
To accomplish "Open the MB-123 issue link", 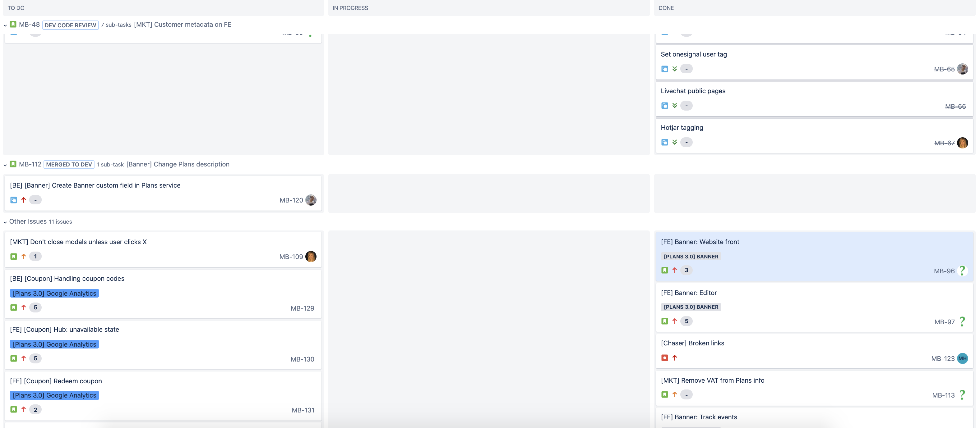I will pos(943,359).
